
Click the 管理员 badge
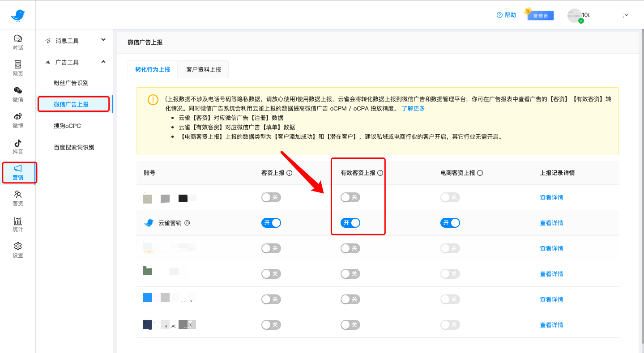tap(541, 15)
